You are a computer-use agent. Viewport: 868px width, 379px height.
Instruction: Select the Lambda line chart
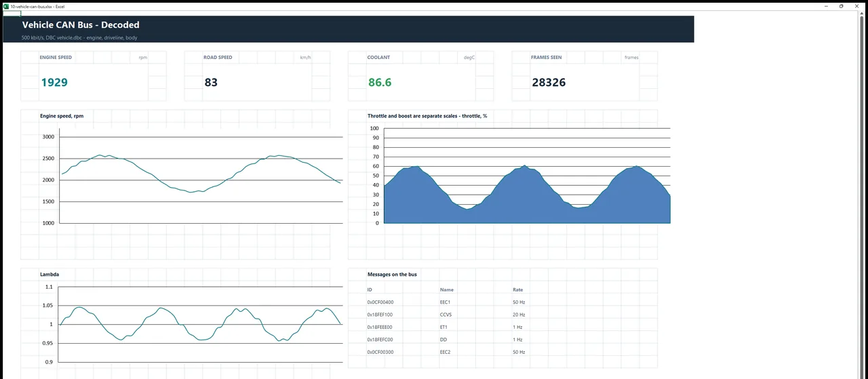click(201, 324)
